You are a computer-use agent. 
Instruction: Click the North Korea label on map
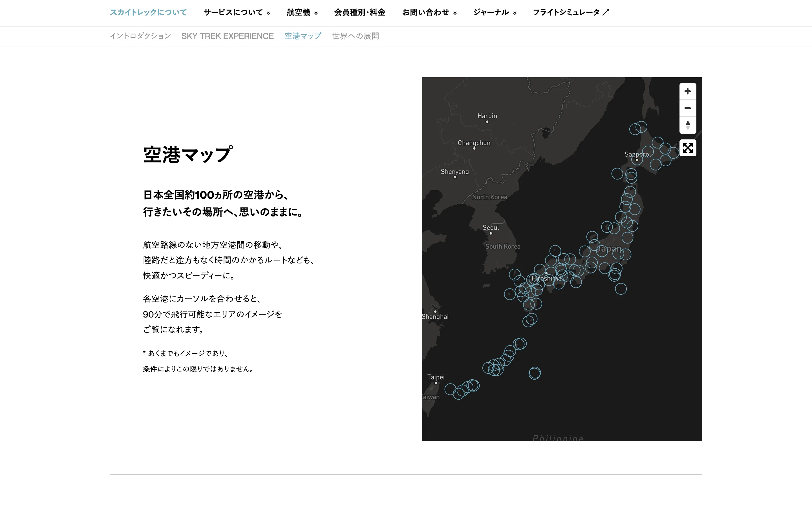pos(489,197)
